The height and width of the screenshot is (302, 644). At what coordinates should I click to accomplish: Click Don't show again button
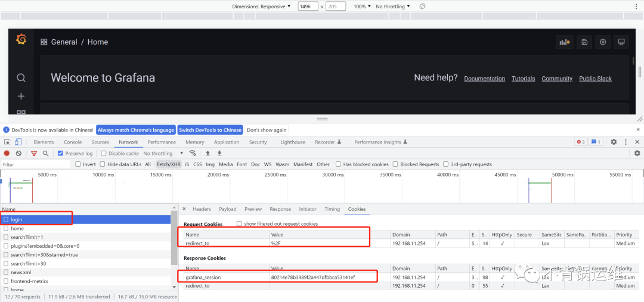(267, 130)
